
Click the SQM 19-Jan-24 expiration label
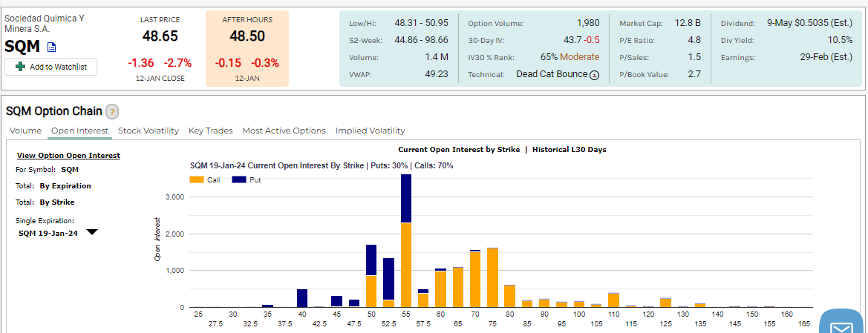coord(48,234)
